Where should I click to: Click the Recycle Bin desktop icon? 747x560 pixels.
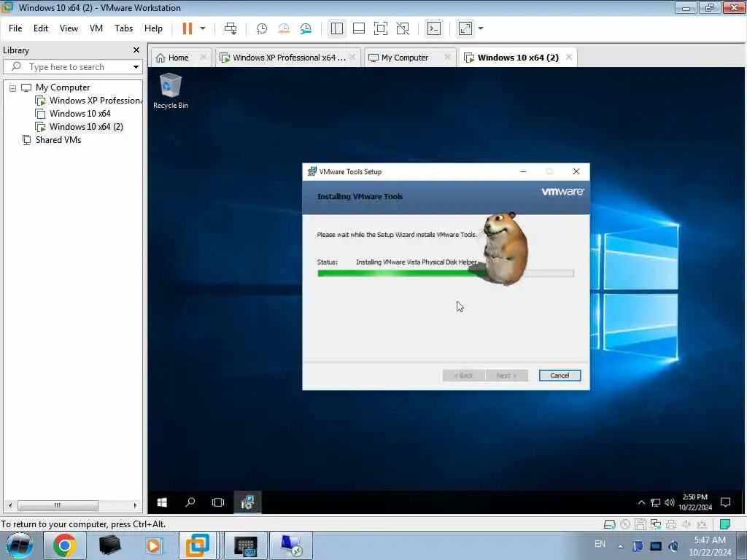[171, 91]
